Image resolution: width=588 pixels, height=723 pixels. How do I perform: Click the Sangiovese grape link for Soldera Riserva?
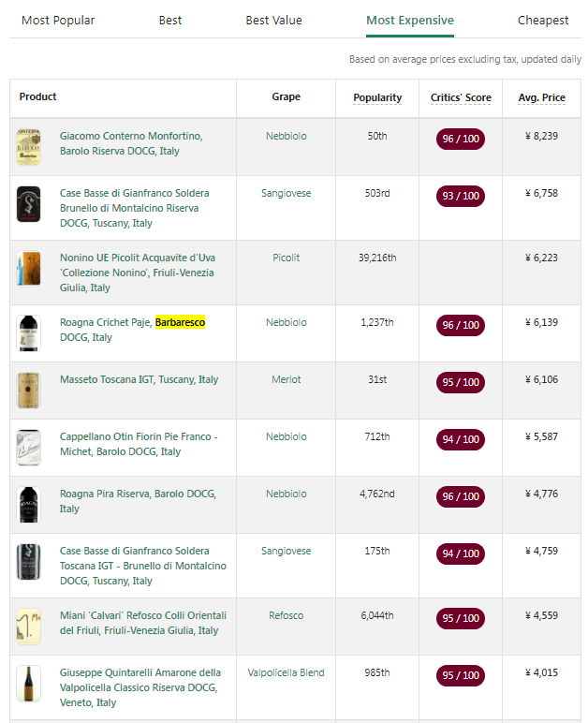click(x=286, y=193)
